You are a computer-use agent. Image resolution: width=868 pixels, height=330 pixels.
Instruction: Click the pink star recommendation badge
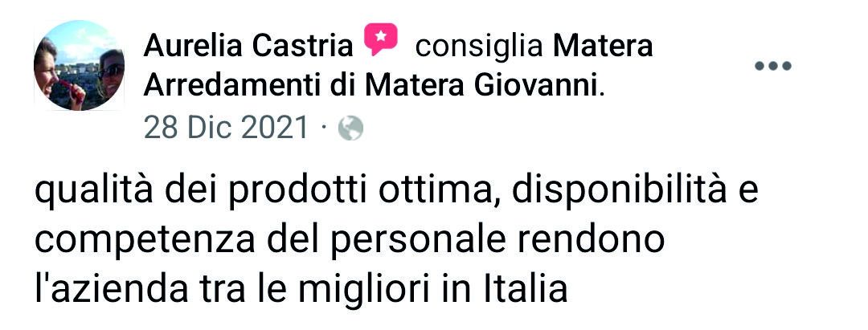coord(380,40)
